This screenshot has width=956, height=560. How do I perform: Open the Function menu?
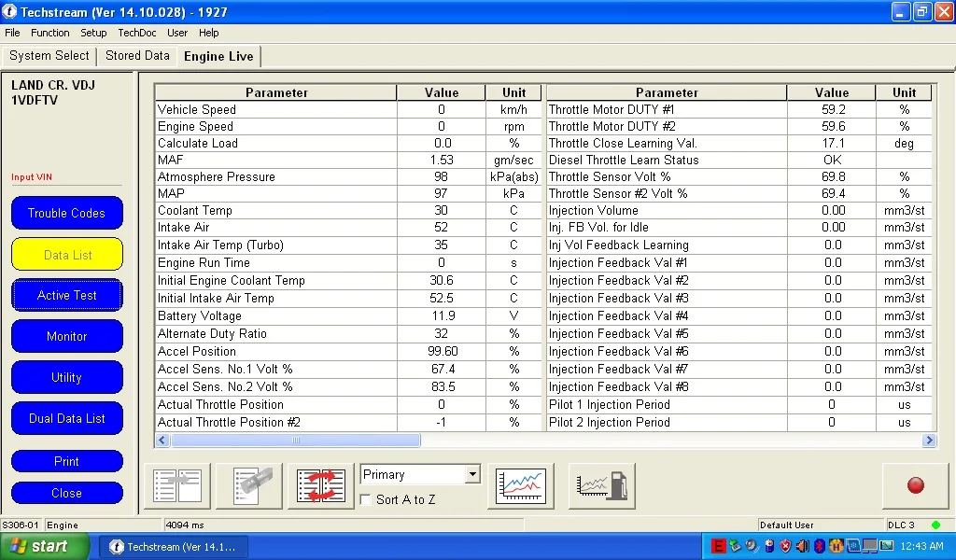click(x=50, y=33)
